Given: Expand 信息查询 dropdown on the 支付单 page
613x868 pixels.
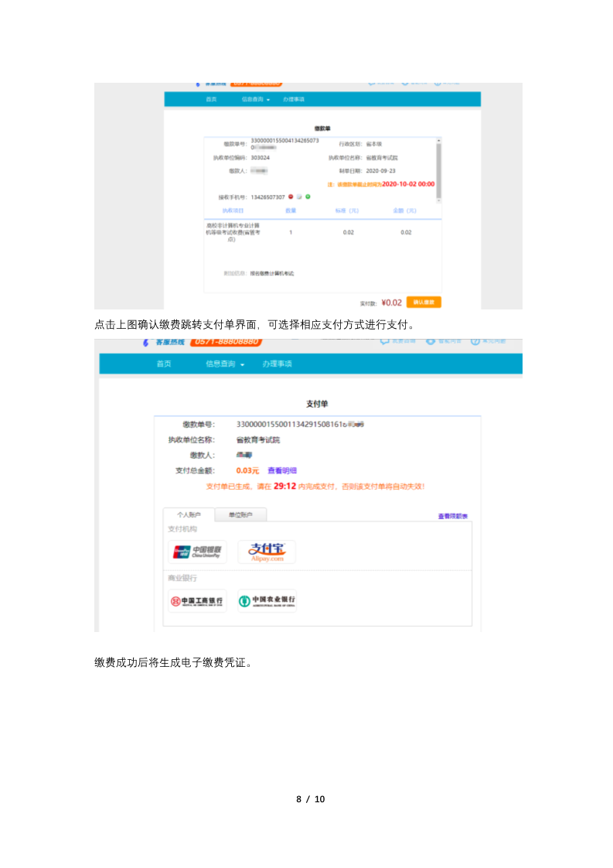Looking at the screenshot, I should pyautogui.click(x=225, y=364).
